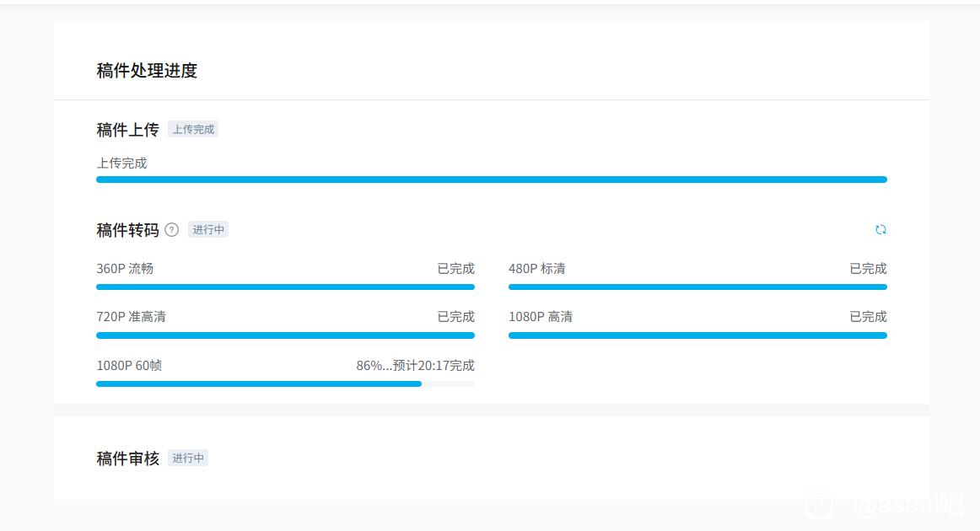Screen dimensions: 980x531
Task: Click the 稿件上传 upload progress bar
Action: (491, 180)
